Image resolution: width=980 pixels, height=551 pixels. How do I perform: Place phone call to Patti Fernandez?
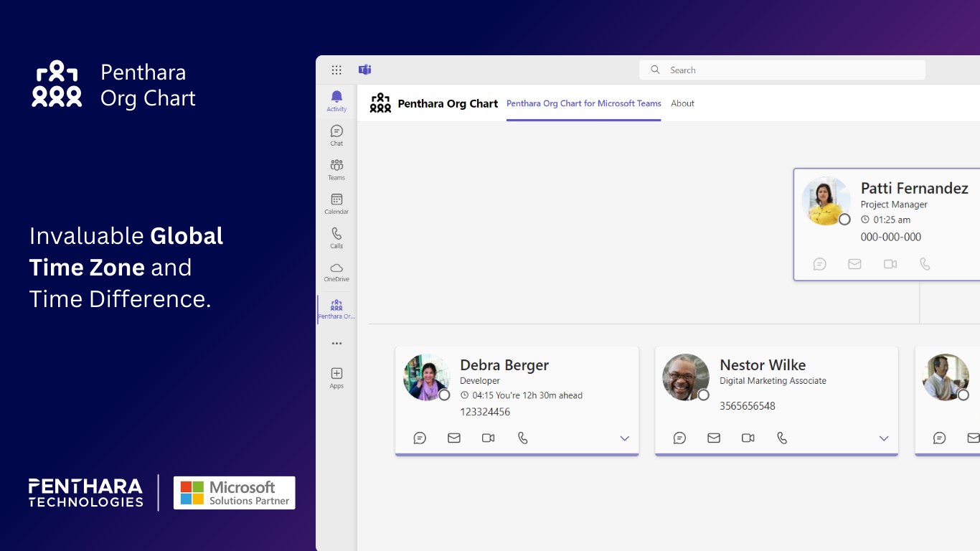pyautogui.click(x=925, y=264)
